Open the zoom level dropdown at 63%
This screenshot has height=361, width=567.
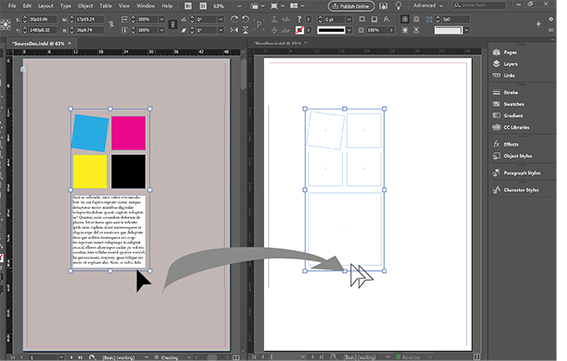click(x=239, y=6)
